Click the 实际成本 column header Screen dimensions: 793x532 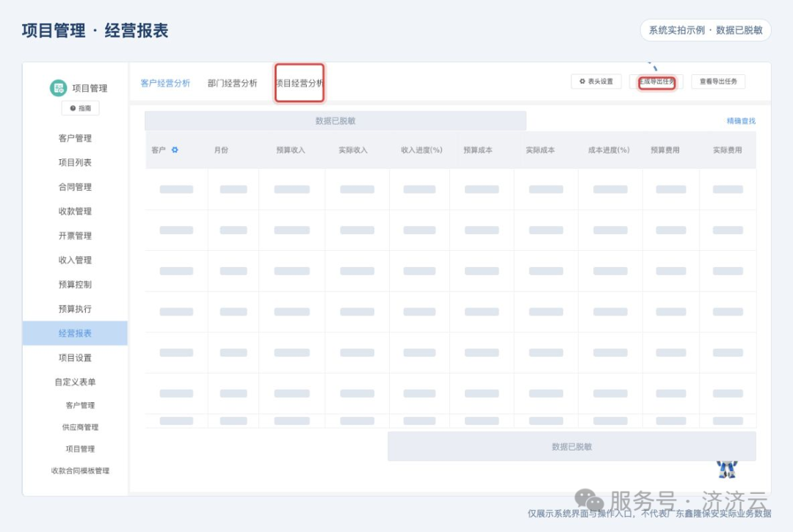(x=540, y=150)
